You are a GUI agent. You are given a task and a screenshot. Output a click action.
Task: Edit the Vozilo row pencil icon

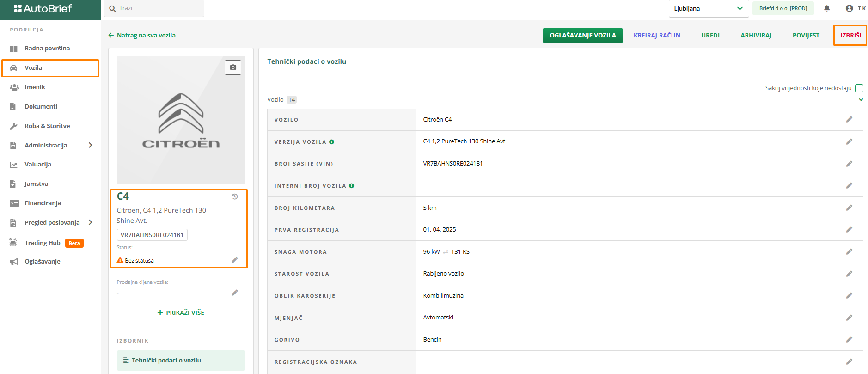coord(849,120)
